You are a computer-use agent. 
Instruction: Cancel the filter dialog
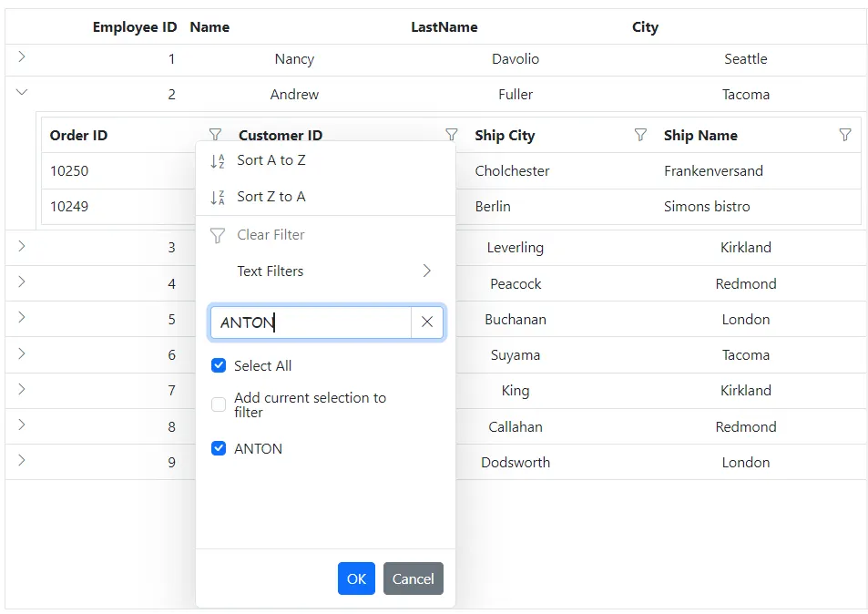click(x=413, y=578)
